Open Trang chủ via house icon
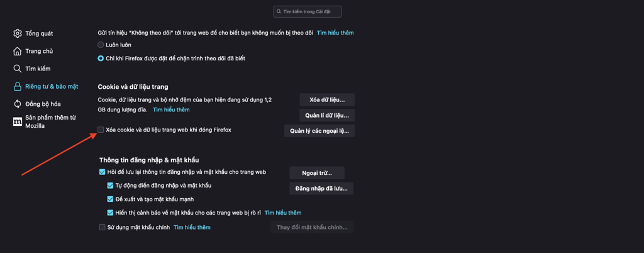 (17, 51)
